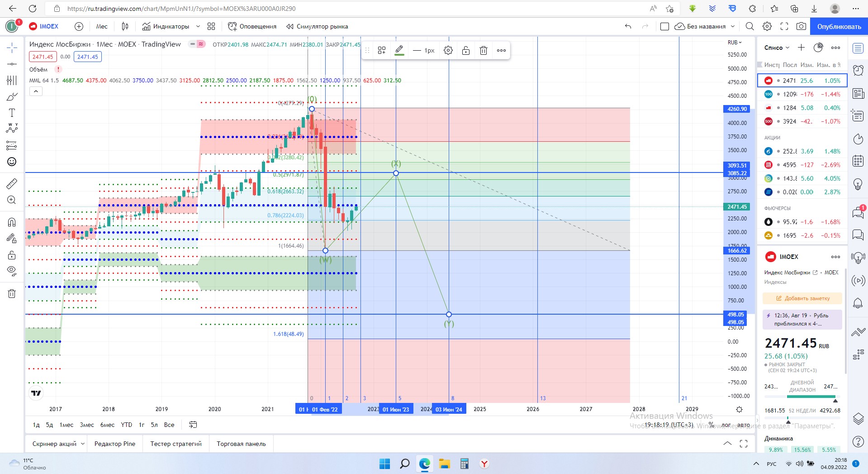This screenshot has width=868, height=474.
Task: Open File Explorer from the taskbar
Action: click(x=444, y=464)
